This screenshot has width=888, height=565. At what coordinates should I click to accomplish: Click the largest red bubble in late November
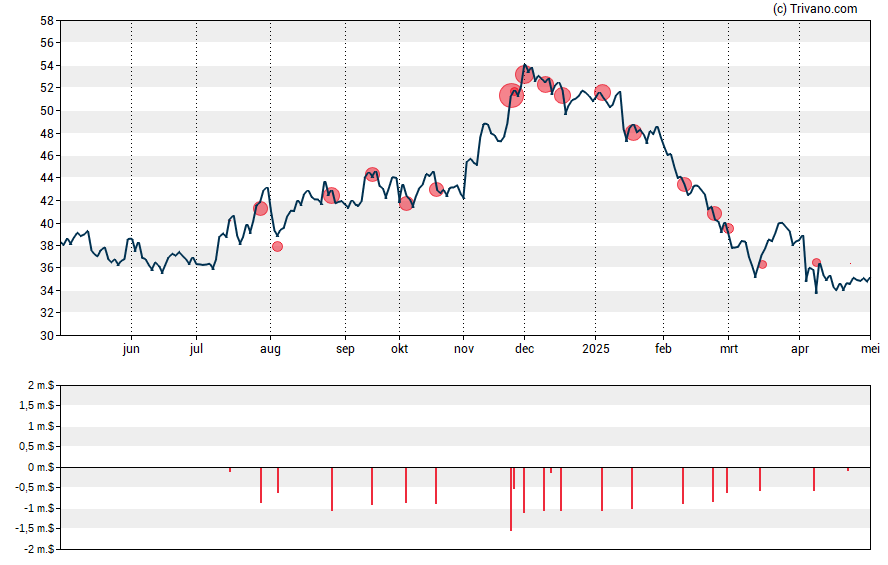(x=511, y=95)
